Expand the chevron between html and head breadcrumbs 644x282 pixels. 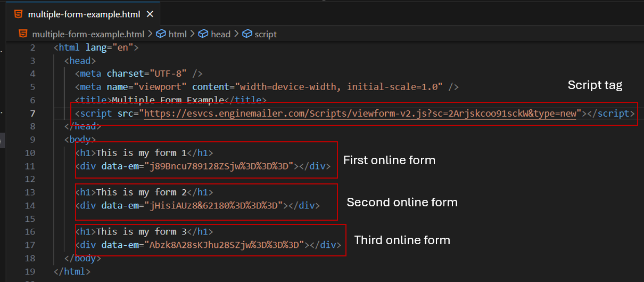(193, 34)
